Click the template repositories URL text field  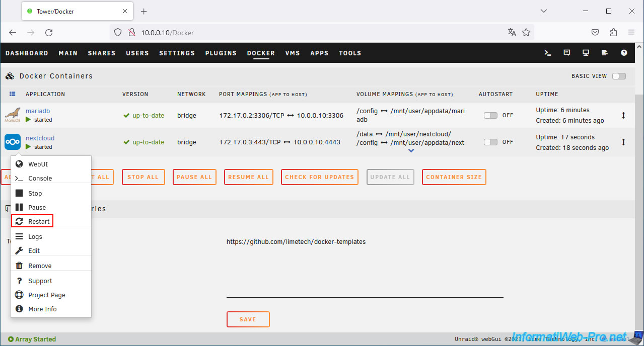[365, 267]
